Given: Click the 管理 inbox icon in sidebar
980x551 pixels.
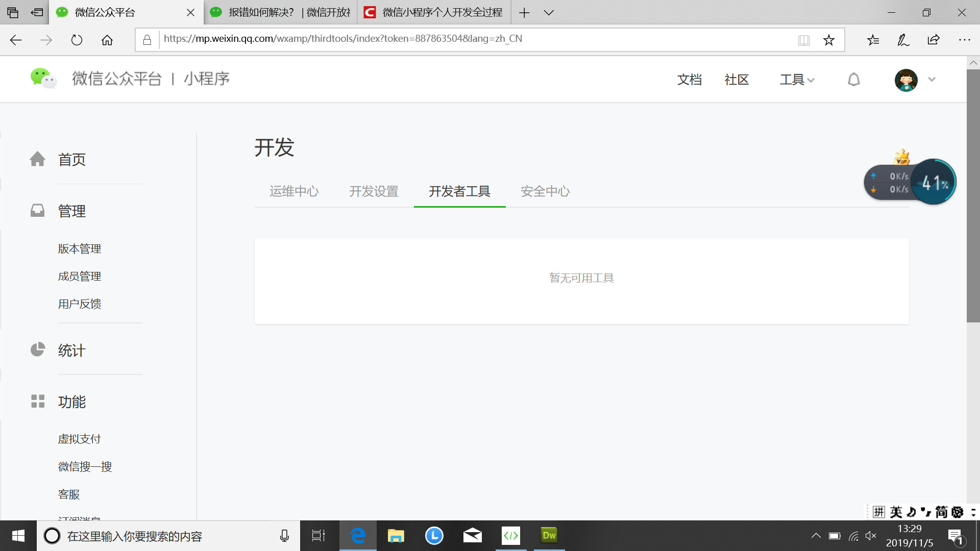Looking at the screenshot, I should [x=37, y=211].
